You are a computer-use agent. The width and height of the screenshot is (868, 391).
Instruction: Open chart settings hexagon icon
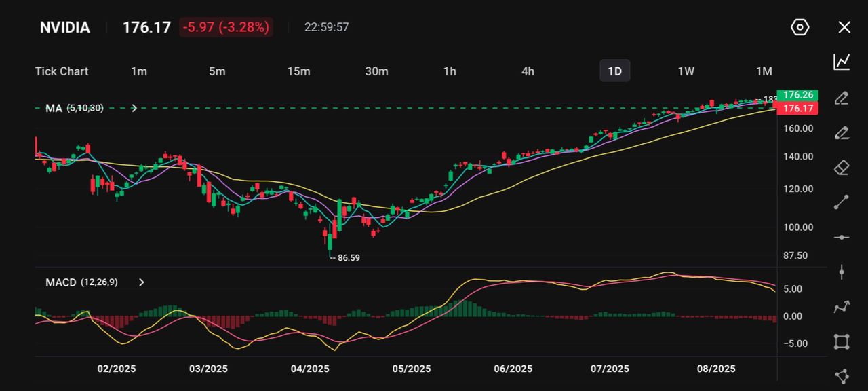click(800, 27)
